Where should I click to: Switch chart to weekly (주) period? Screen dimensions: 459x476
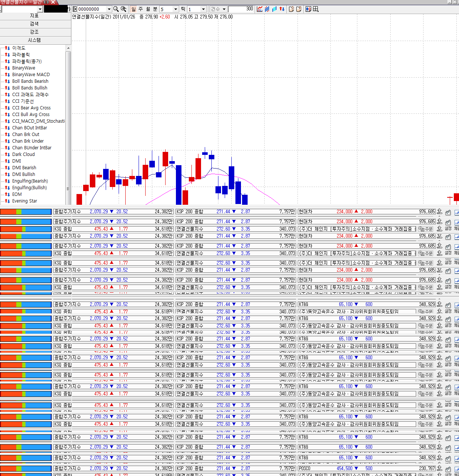(140, 9)
